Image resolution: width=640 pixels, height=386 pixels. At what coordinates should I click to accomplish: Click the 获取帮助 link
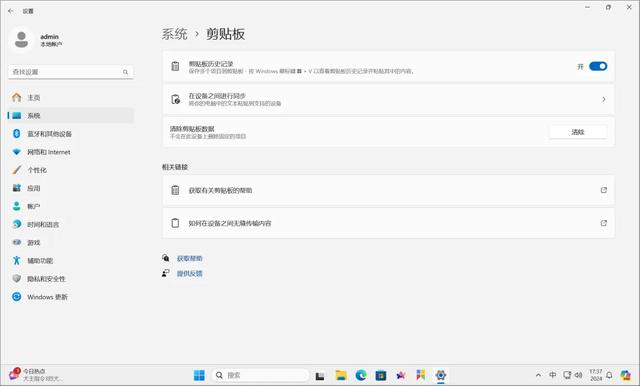(x=189, y=258)
